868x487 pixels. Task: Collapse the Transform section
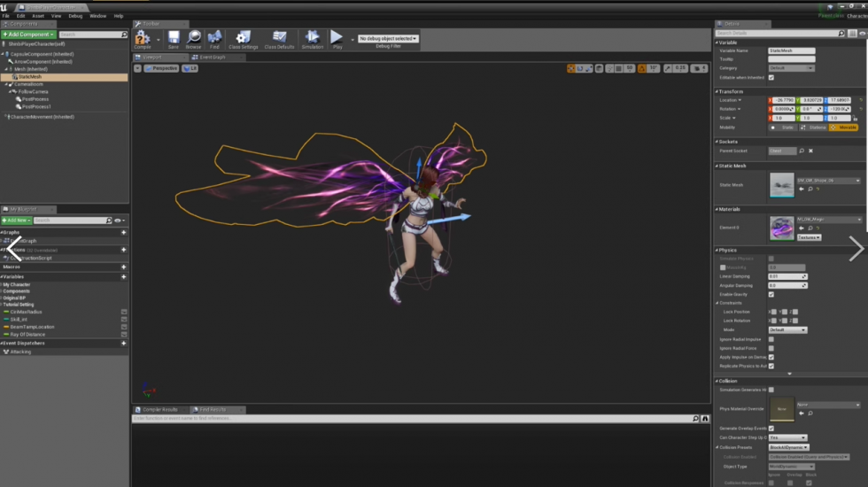point(717,91)
